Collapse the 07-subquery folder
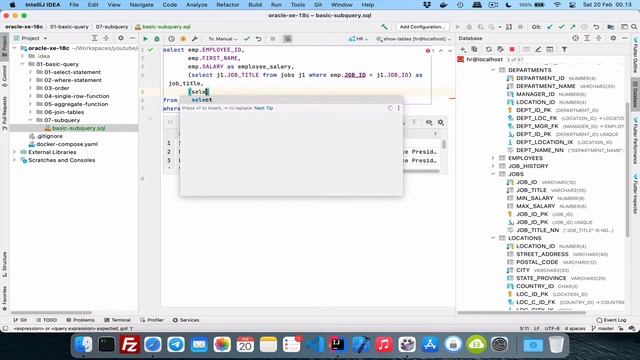 (x=31, y=120)
